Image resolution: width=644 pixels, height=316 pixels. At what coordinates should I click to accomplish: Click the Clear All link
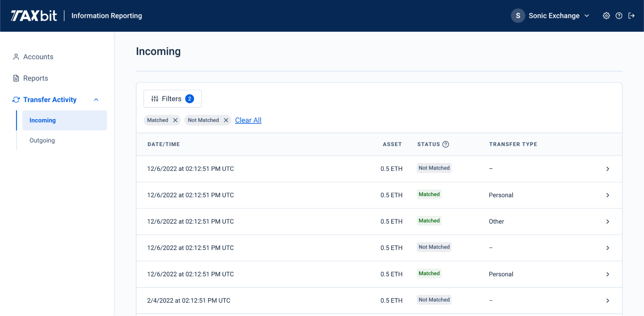(x=248, y=120)
